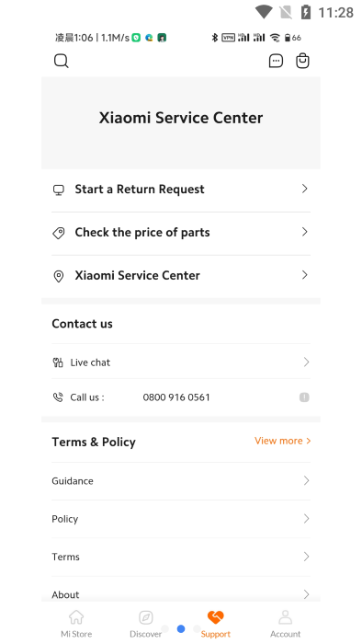Call the number 0800 916 0561
Screen dimensions: 362x644
point(176,397)
